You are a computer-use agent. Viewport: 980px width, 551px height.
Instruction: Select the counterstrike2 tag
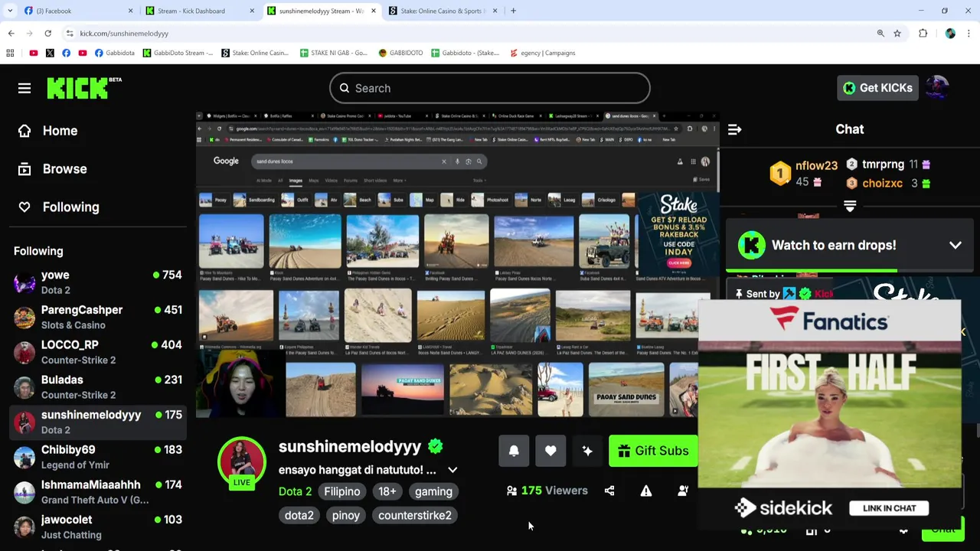(x=415, y=515)
